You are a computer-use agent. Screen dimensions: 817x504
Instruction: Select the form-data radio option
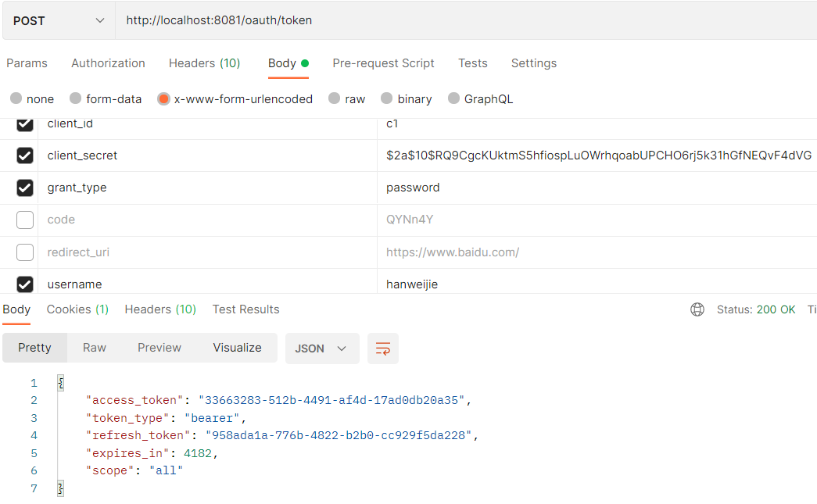[76, 98]
